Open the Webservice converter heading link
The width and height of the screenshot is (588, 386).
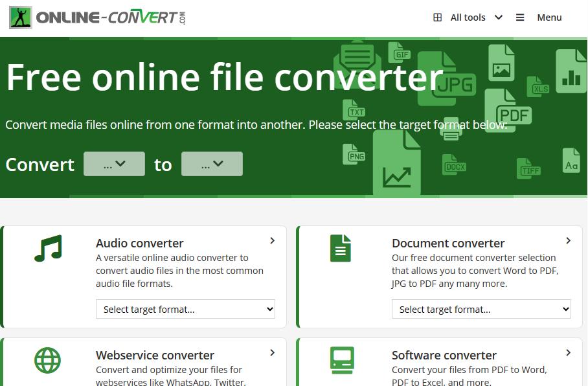155,356
